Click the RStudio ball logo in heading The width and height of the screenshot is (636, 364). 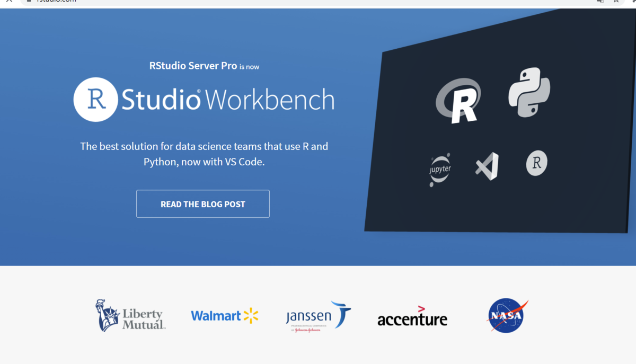[x=95, y=100]
